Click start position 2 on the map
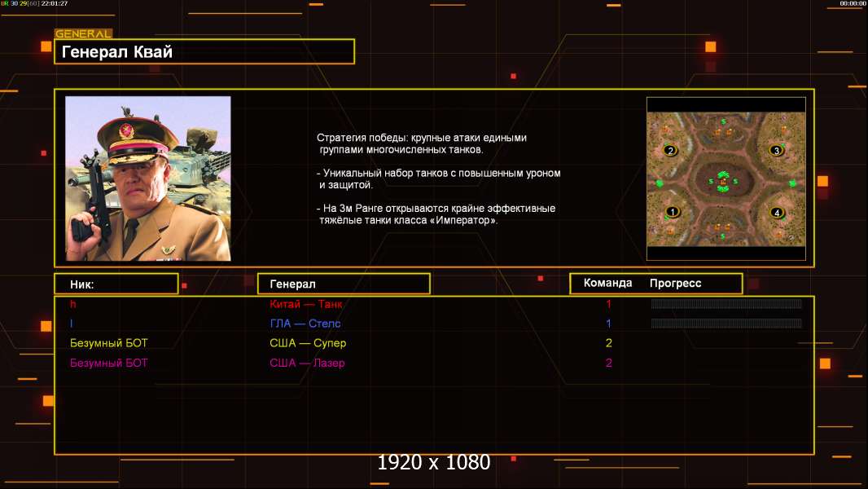 [x=670, y=150]
